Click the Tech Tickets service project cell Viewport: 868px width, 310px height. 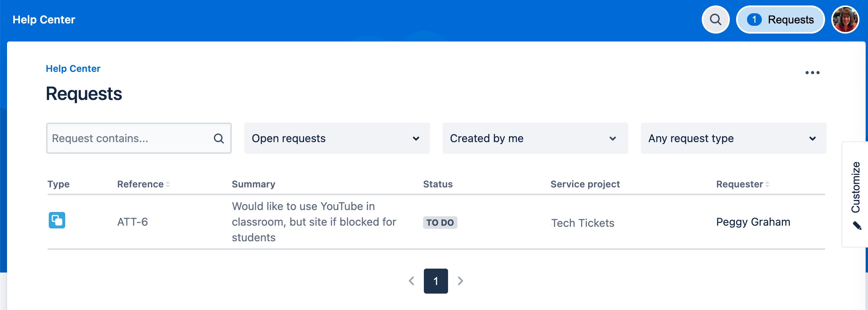[x=583, y=223]
